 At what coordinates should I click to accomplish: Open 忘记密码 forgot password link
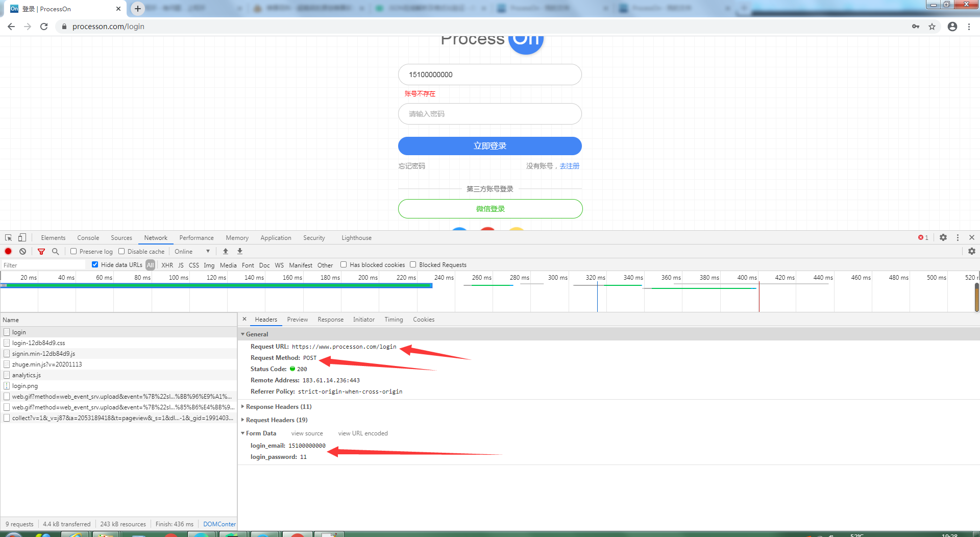412,166
